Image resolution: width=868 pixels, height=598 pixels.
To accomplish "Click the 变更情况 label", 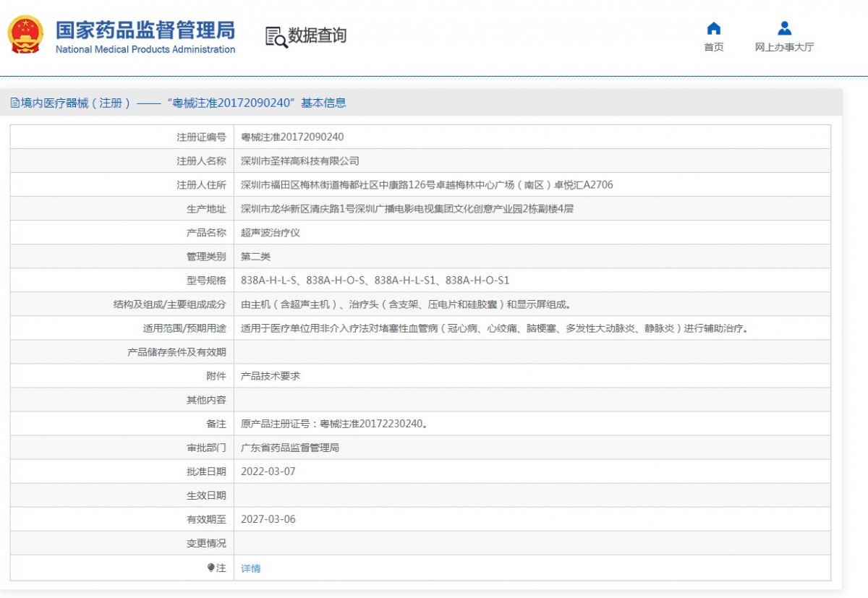I will pos(206,543).
